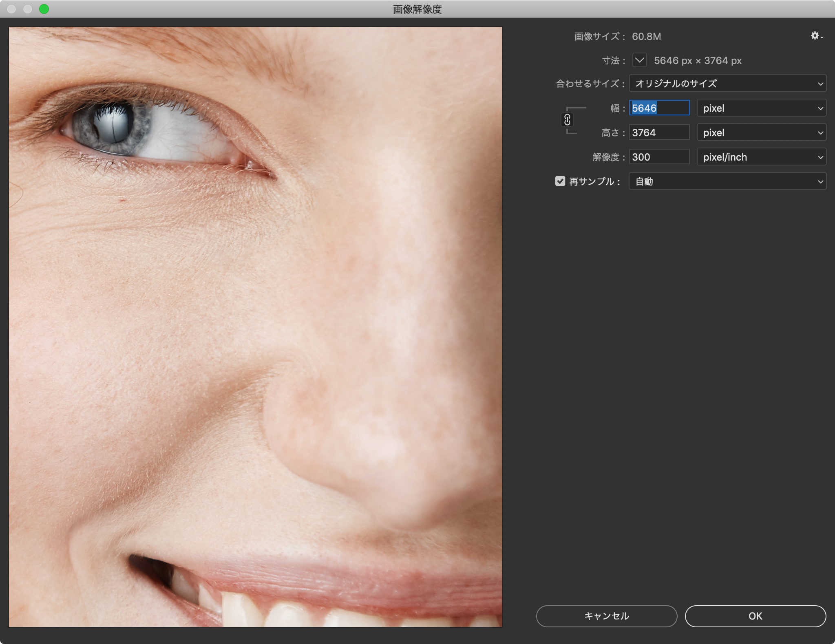Click the 画像解像度 dialog title bar
This screenshot has width=835, height=644.
pos(417,9)
